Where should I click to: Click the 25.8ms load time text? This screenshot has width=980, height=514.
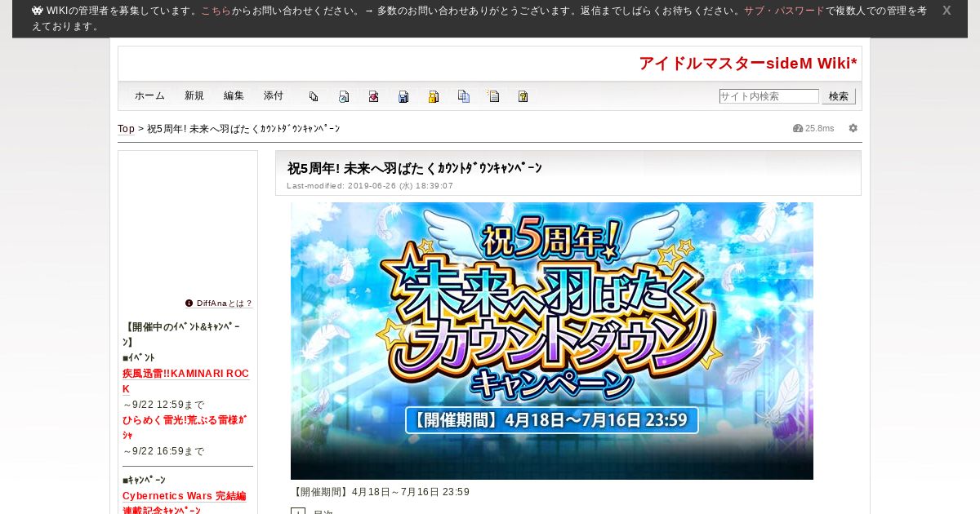pyautogui.click(x=820, y=128)
